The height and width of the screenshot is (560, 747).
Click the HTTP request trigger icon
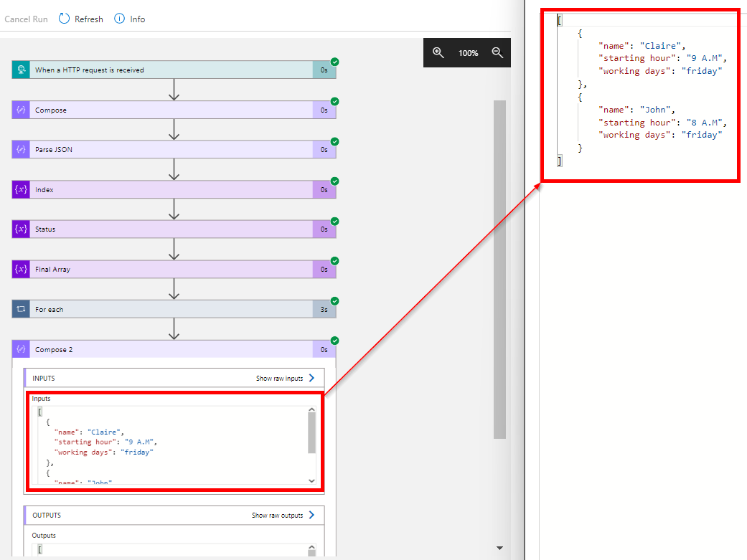click(21, 70)
